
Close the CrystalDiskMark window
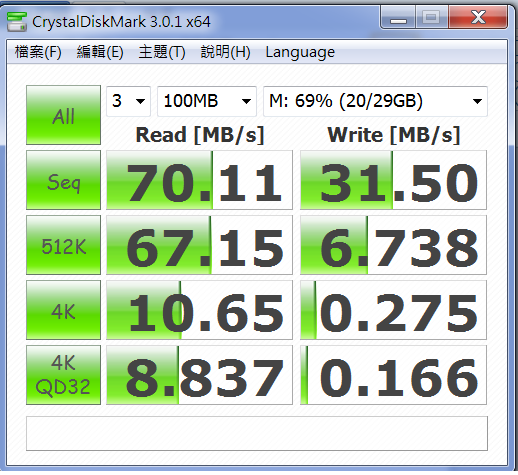pos(478,17)
